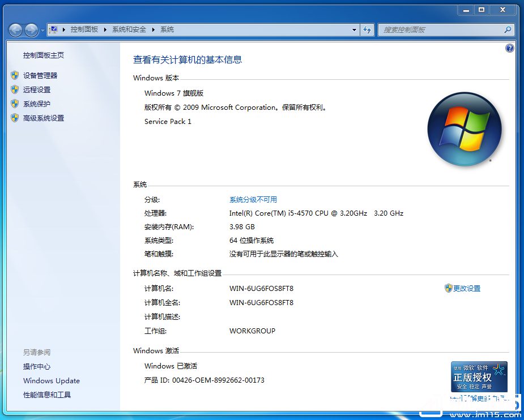This screenshot has width=524, height=420.
Task: Click the system type value 64 位操作系统
Action: pos(252,241)
